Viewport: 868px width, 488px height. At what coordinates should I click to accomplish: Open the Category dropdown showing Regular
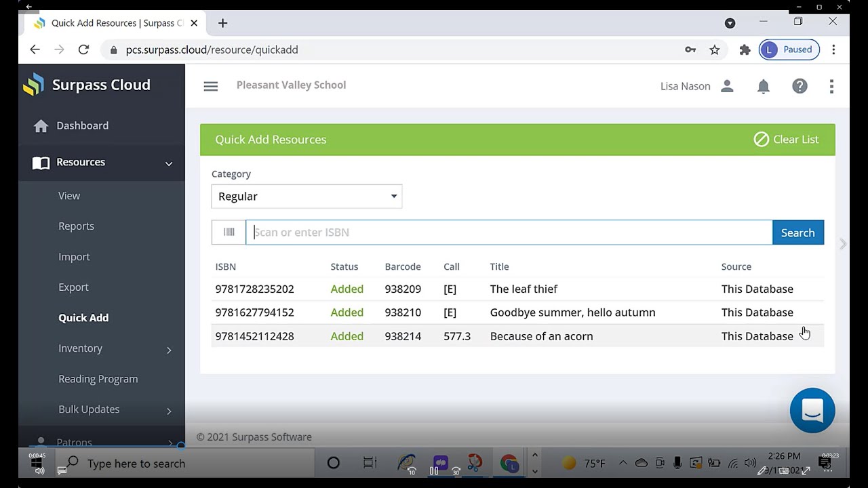coord(307,197)
